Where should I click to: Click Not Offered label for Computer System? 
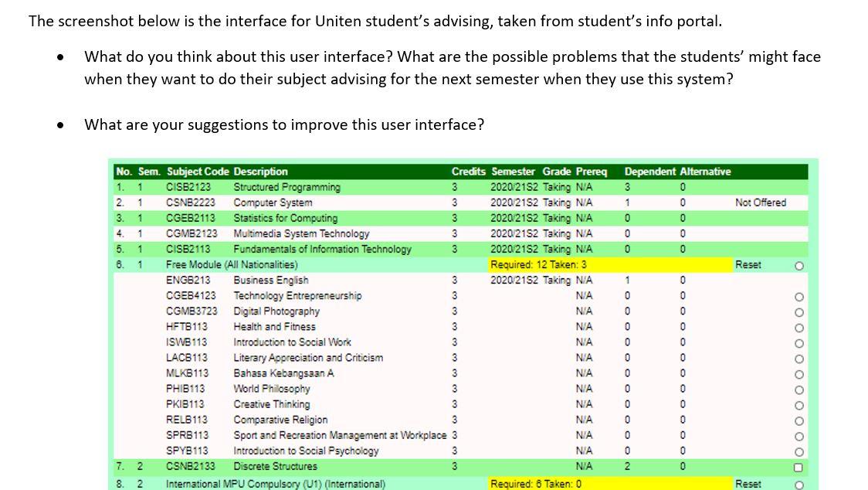(761, 202)
